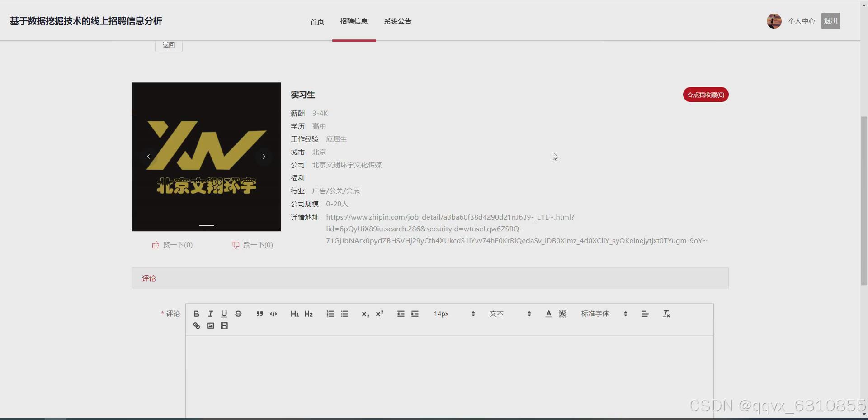Insert a code block
868x420 pixels.
(274, 314)
